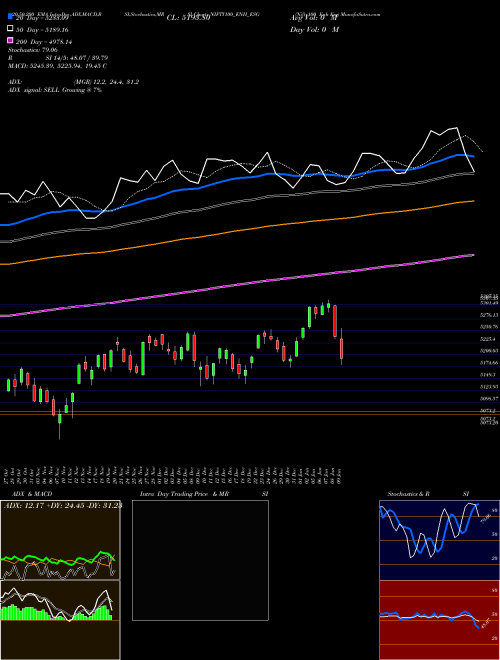Viewport: 500px width, 660px height.
Task: Click the 'Avg Vol: 0 M' label
Action: pos(314,18)
